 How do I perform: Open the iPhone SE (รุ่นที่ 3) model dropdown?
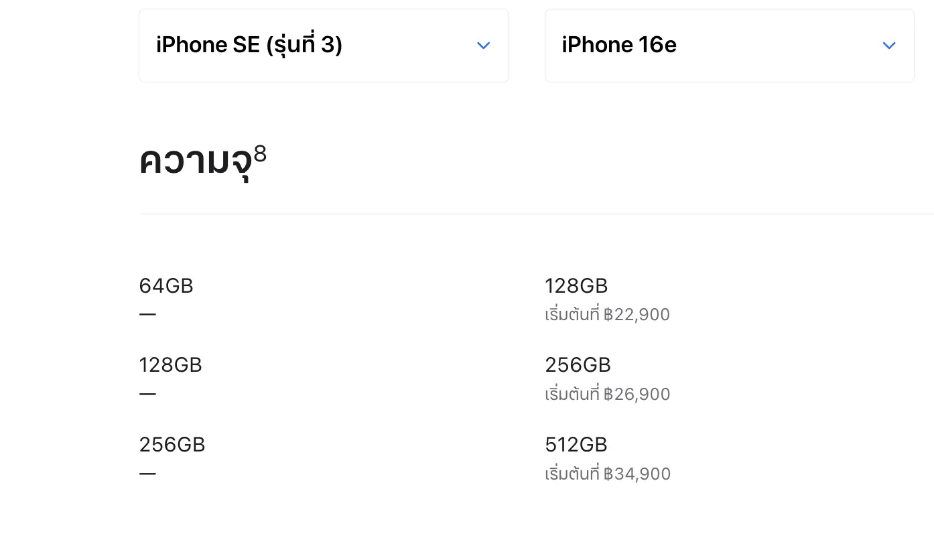[x=323, y=46]
